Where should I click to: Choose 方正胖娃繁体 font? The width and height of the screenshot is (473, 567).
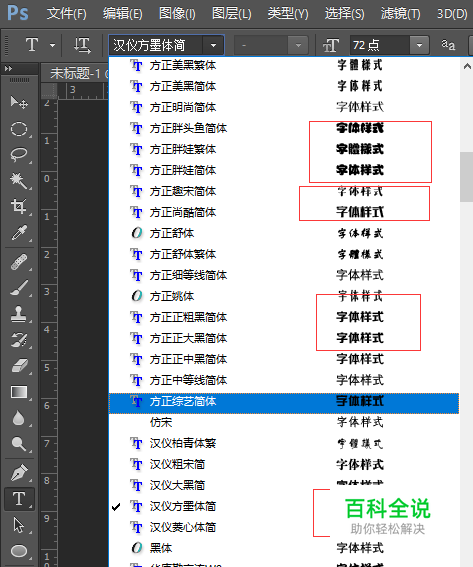[x=284, y=149]
